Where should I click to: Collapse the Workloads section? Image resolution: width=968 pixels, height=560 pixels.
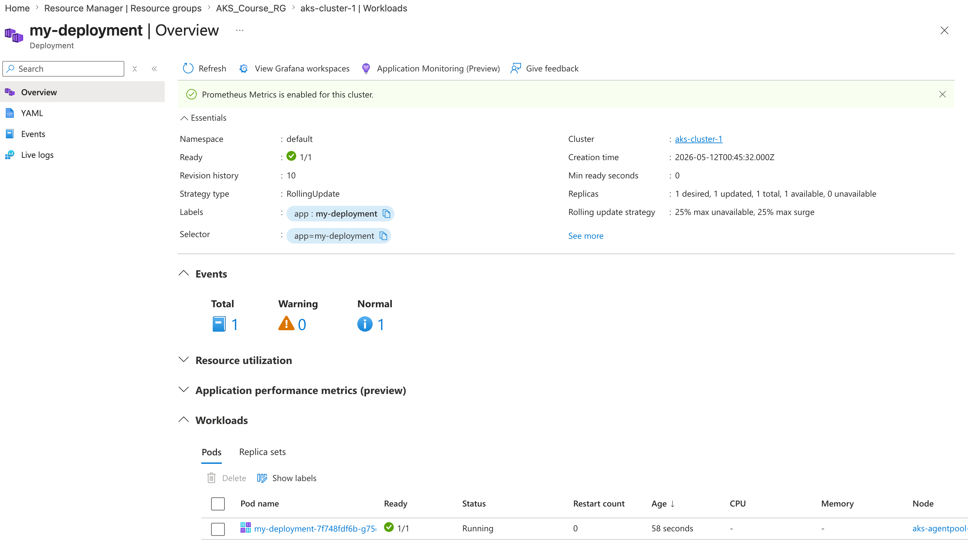click(184, 420)
